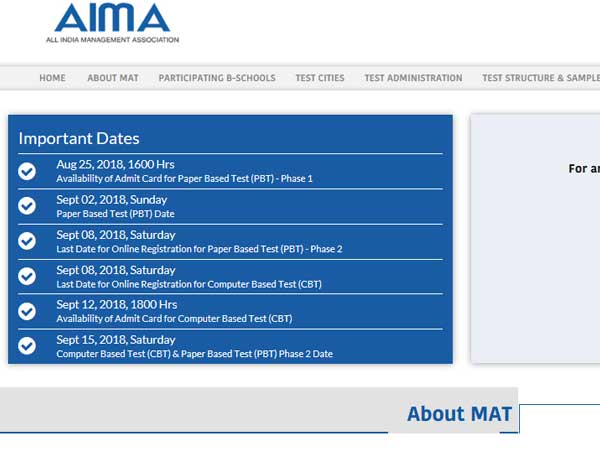Click the About MAT section heading

[x=459, y=414]
